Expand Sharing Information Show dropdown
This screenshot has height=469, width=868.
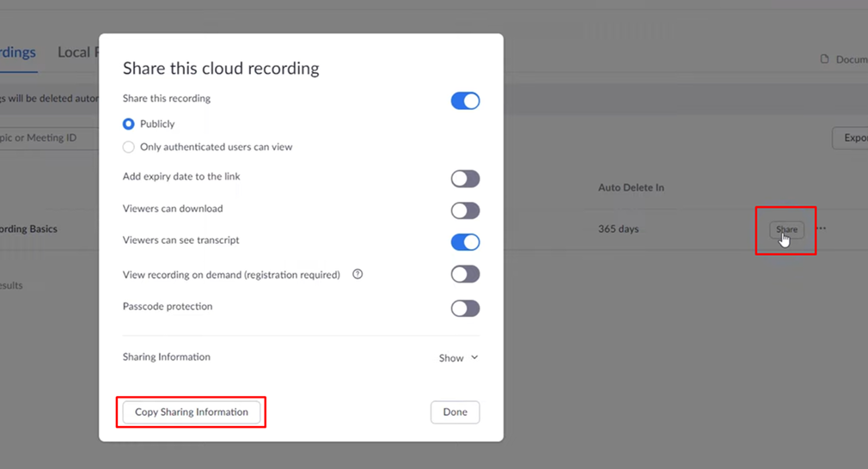pos(458,358)
